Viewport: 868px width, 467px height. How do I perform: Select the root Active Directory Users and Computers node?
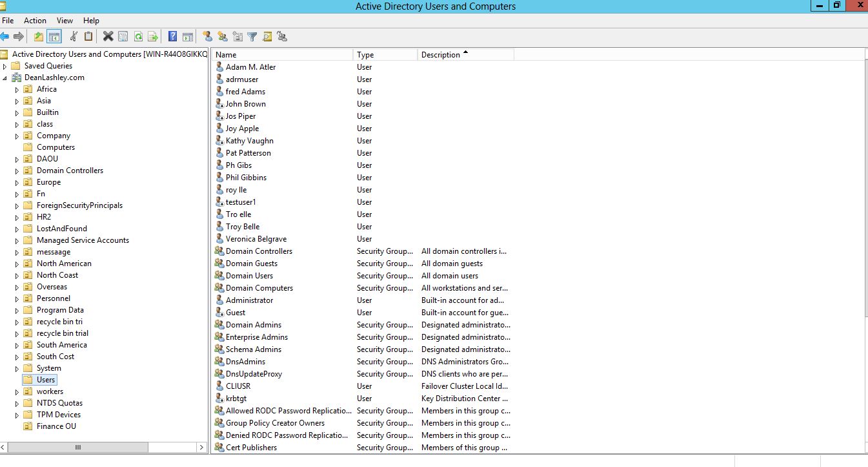(110, 54)
